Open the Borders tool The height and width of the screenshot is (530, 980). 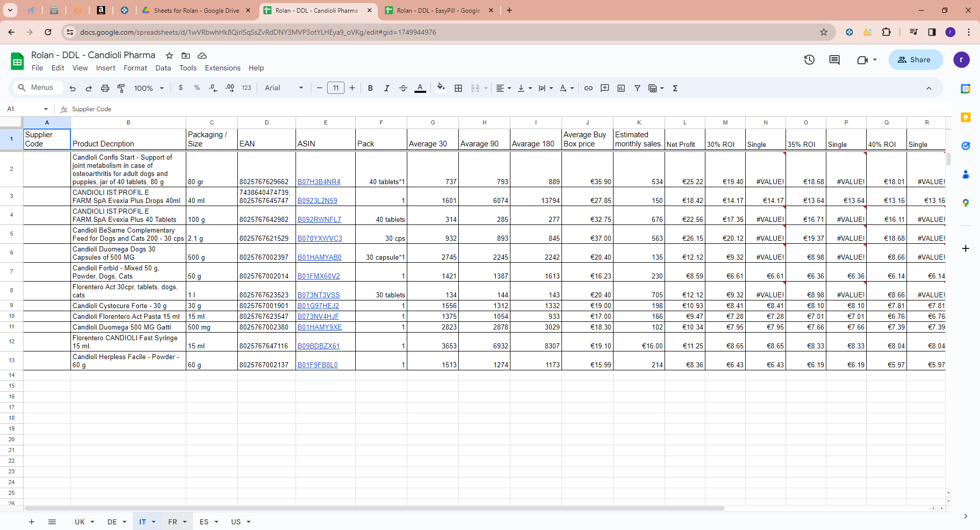tap(458, 88)
